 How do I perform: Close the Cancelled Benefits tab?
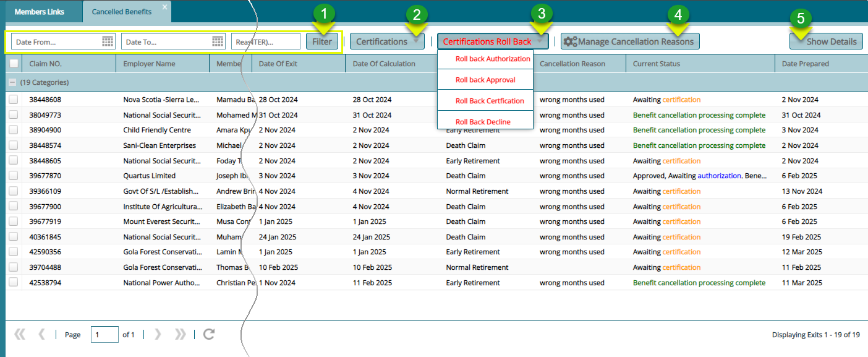tap(164, 7)
